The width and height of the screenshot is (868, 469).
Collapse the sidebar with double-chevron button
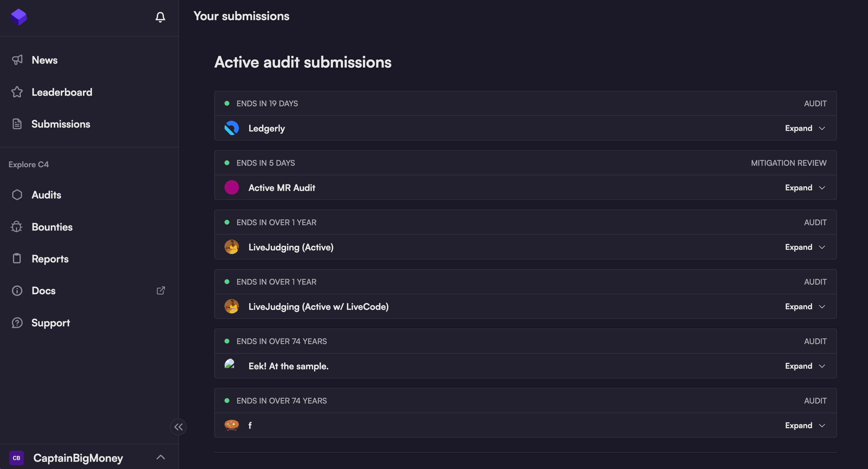[x=178, y=427]
